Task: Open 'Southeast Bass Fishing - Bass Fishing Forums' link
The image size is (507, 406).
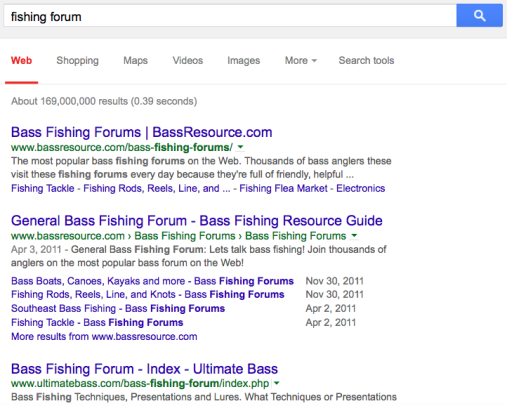Action: click(118, 308)
